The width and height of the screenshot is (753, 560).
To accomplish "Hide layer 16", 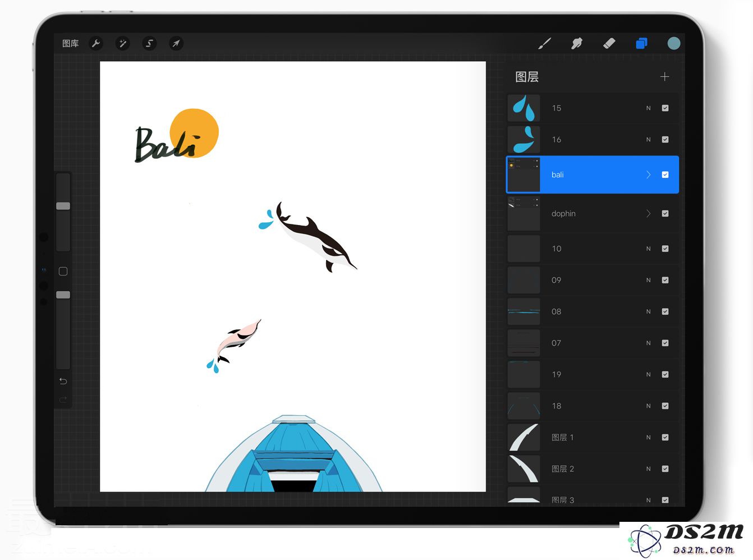I will tap(665, 139).
